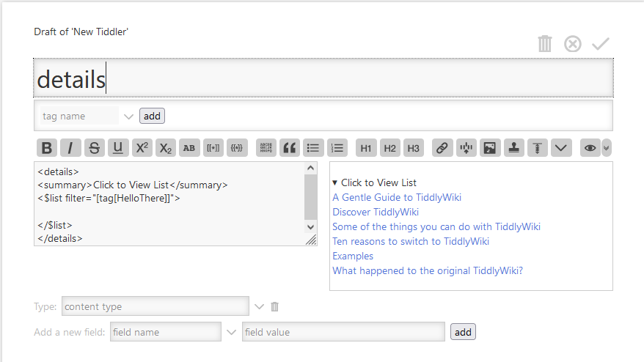Click the 'Type:' label
The image size is (644, 362).
(45, 306)
